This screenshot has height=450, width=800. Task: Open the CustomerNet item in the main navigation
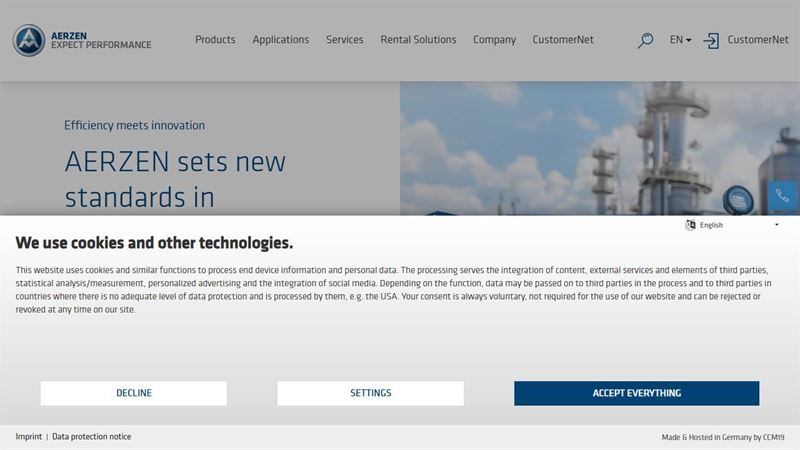563,40
